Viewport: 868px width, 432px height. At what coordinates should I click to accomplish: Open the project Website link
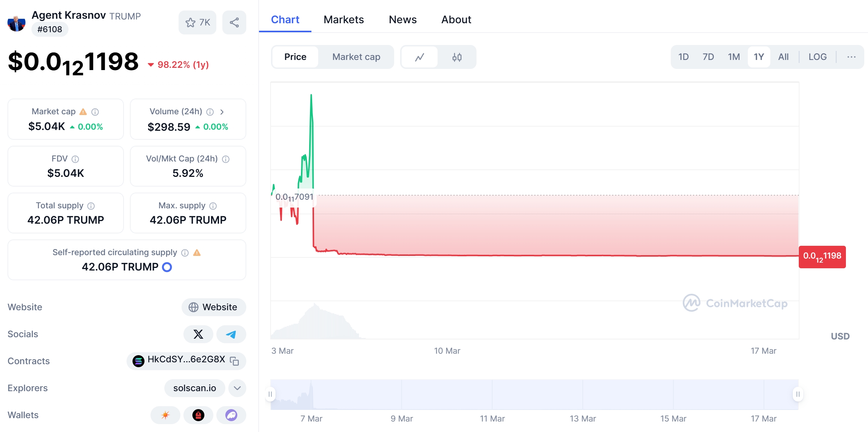pyautogui.click(x=214, y=307)
